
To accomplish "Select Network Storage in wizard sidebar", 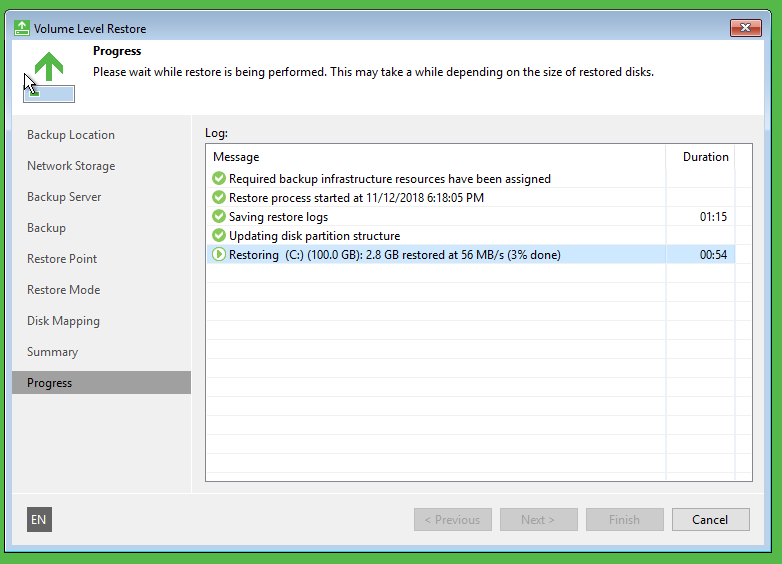I will point(71,166).
